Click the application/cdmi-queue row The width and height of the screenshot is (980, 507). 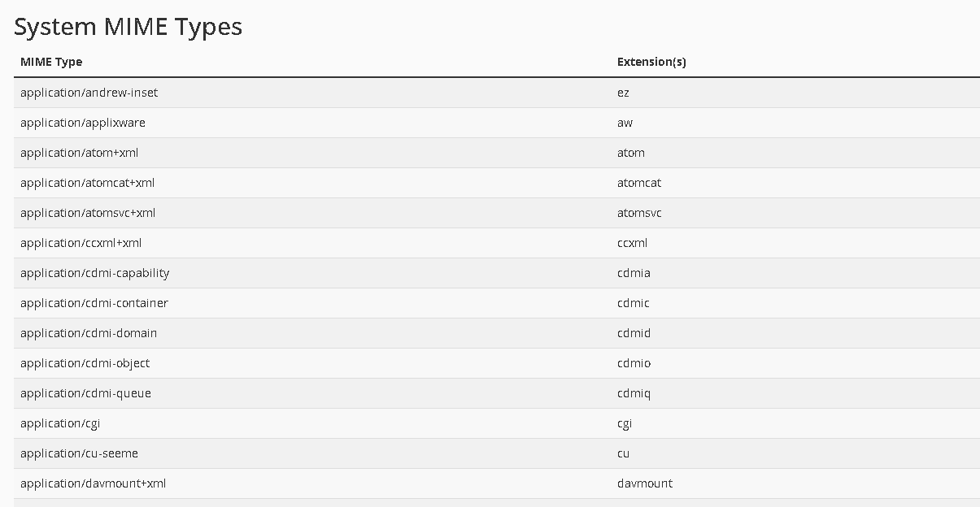coord(497,393)
